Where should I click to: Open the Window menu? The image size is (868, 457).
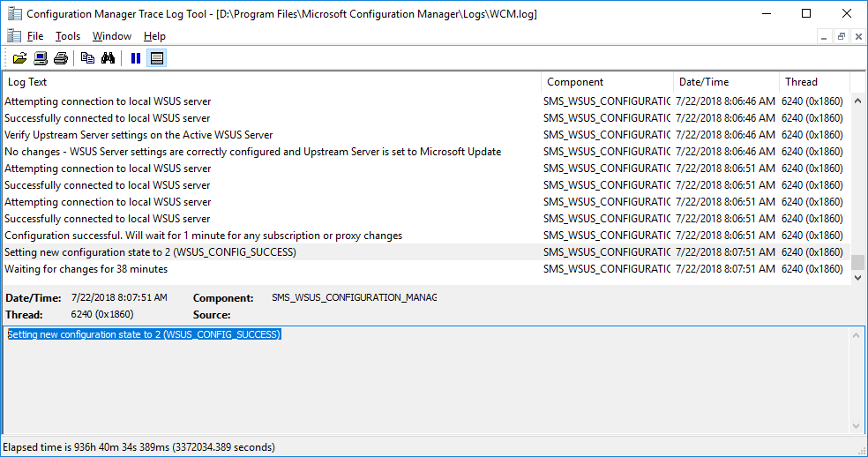[x=112, y=36]
